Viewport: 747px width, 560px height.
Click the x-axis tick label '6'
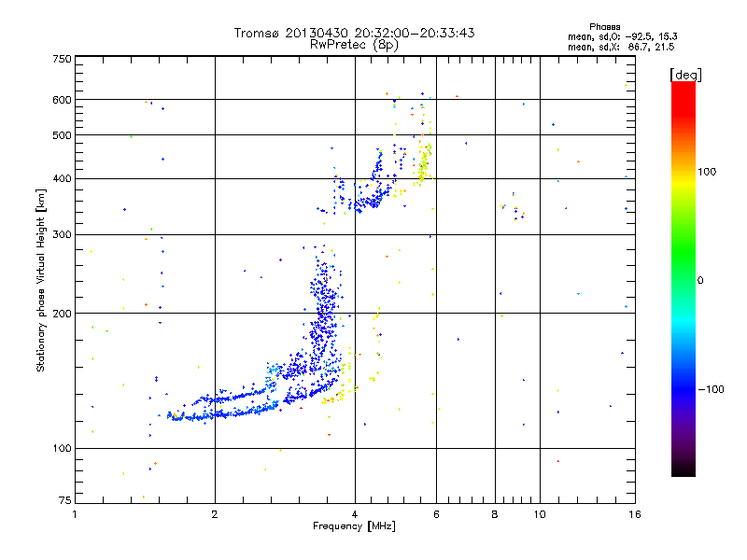coord(436,514)
